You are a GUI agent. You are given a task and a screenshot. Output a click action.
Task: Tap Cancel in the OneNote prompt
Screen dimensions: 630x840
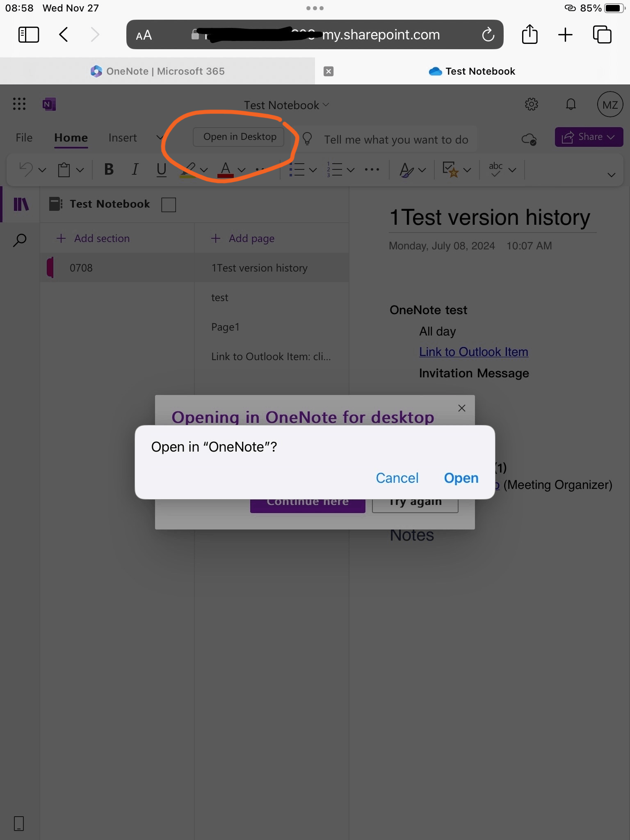pyautogui.click(x=397, y=478)
